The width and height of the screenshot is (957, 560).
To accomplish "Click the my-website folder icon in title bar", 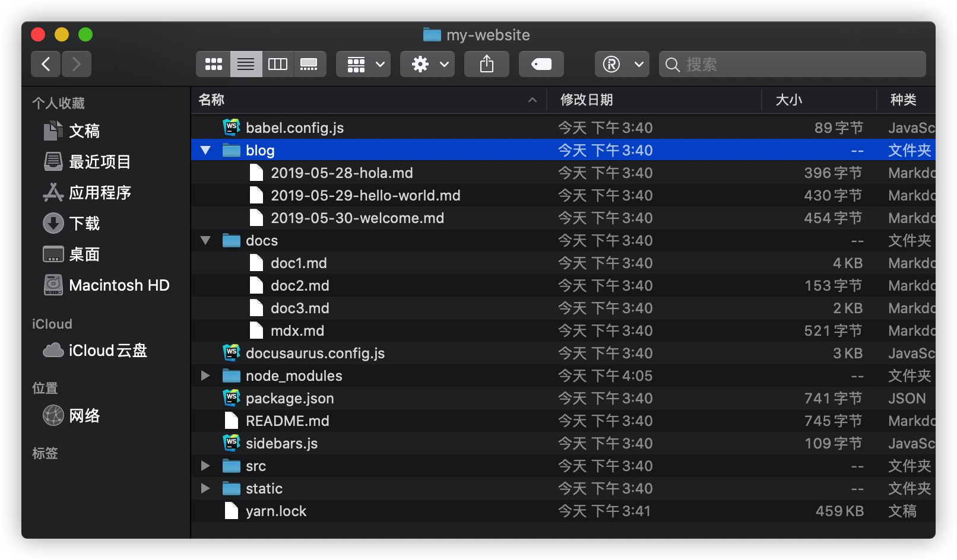I will coord(432,34).
